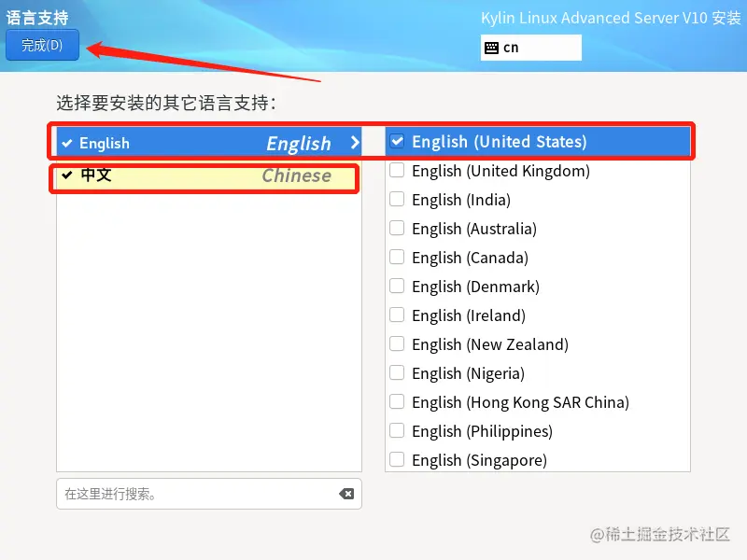Check English (Nigeria) support
The image size is (747, 560).
[397, 373]
